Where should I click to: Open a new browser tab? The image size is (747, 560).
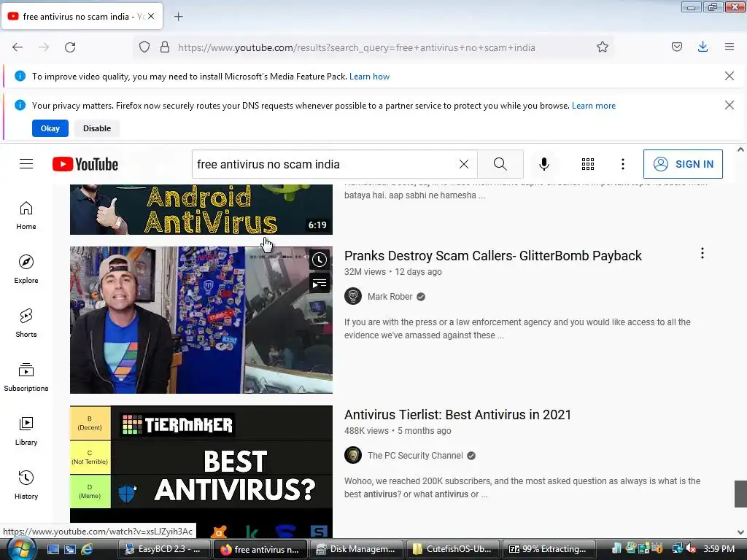click(179, 17)
